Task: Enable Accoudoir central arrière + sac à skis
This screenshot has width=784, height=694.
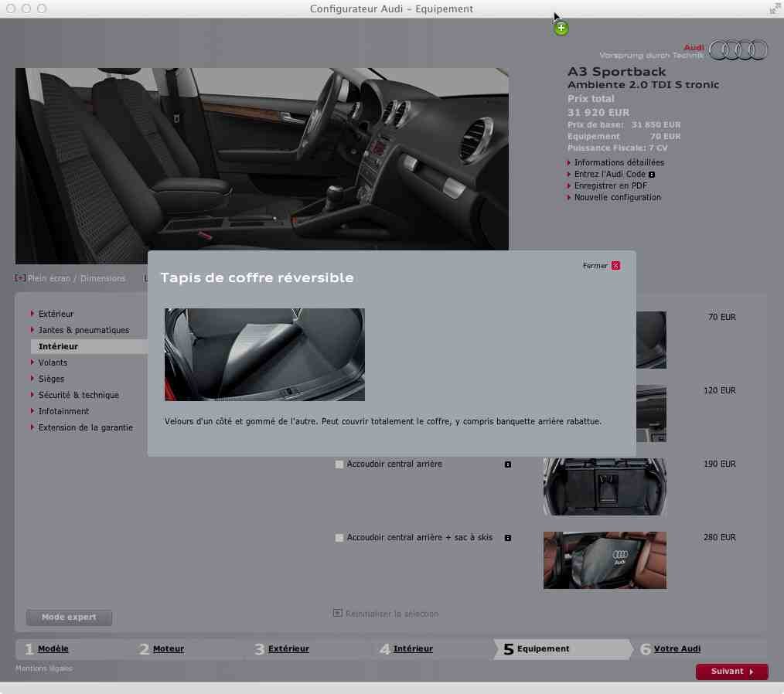Action: point(339,538)
